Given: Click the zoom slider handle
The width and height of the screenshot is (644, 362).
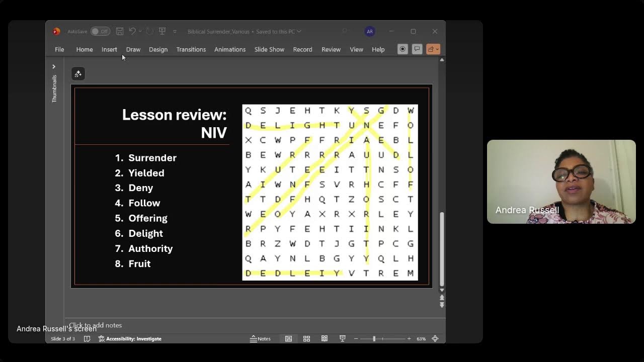Looking at the screenshot, I should [x=374, y=339].
